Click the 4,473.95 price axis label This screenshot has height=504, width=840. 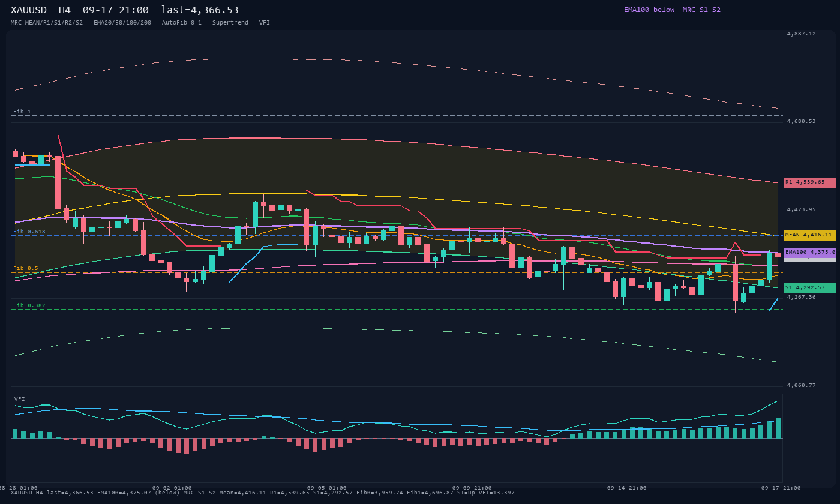802,210
